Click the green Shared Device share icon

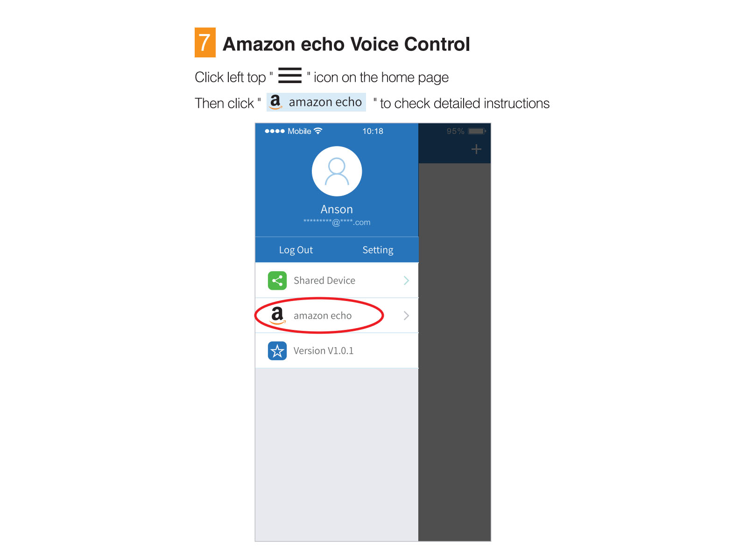click(277, 280)
